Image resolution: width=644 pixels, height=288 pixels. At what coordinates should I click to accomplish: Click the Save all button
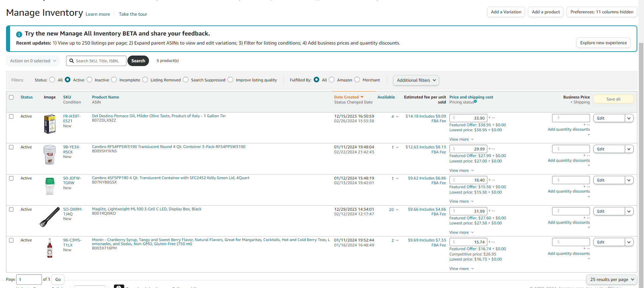(613, 99)
